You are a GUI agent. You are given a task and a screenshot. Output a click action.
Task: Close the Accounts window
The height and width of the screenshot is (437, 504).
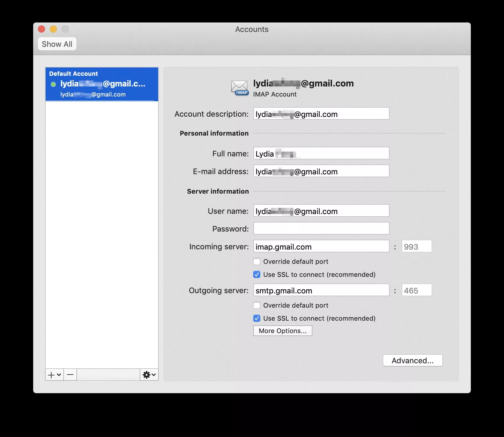41,29
